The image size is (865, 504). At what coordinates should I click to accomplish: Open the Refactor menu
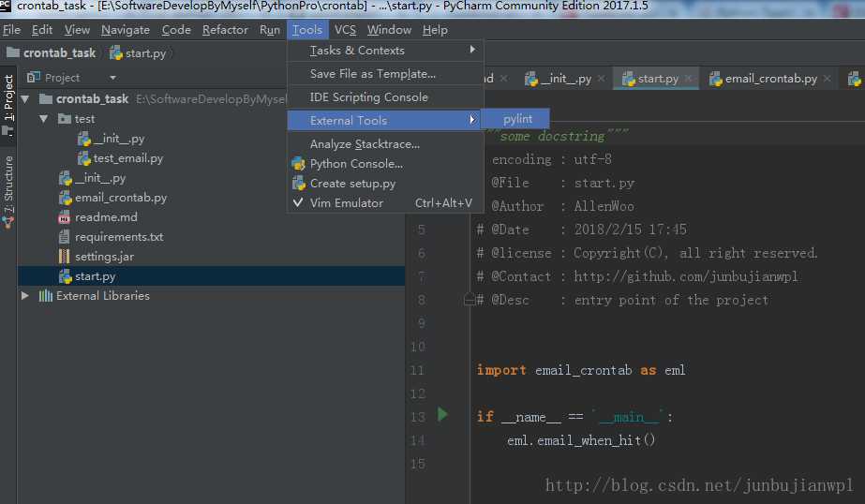(225, 30)
